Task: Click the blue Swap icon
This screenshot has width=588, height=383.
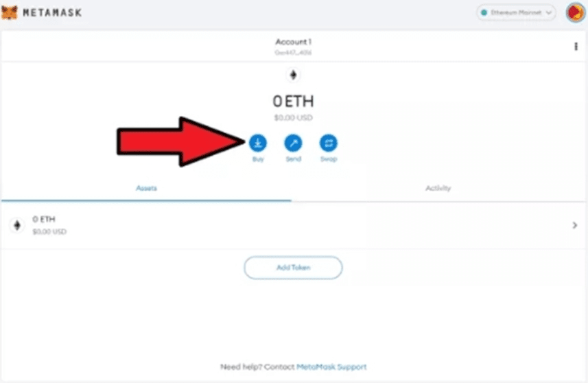Action: pyautogui.click(x=329, y=143)
